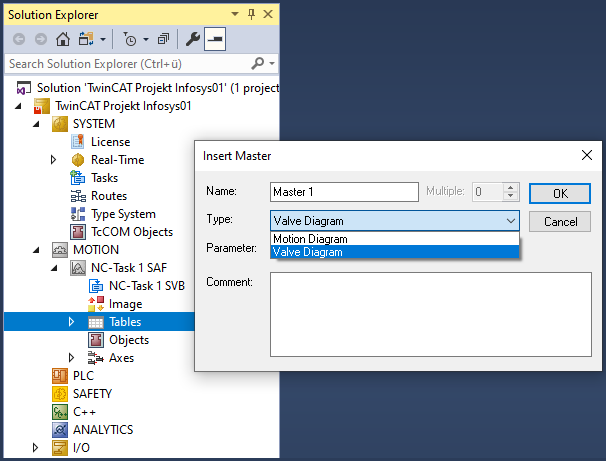Click the NC-Task 1 SVB icon
Screen dimensions: 606x461
(96, 286)
